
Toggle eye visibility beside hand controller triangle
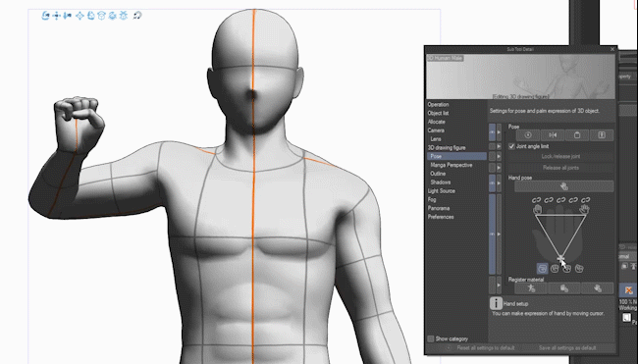pyautogui.click(x=492, y=234)
